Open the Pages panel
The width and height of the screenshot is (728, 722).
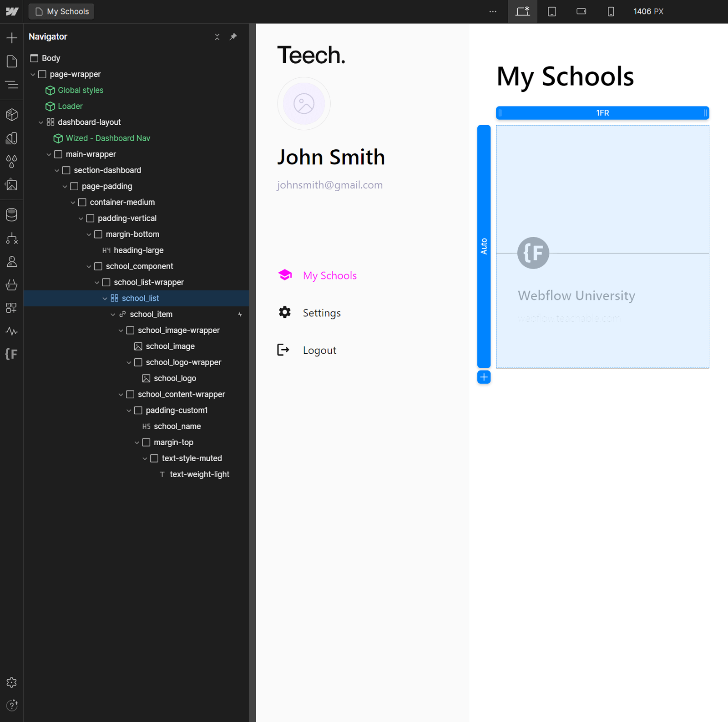pos(11,61)
